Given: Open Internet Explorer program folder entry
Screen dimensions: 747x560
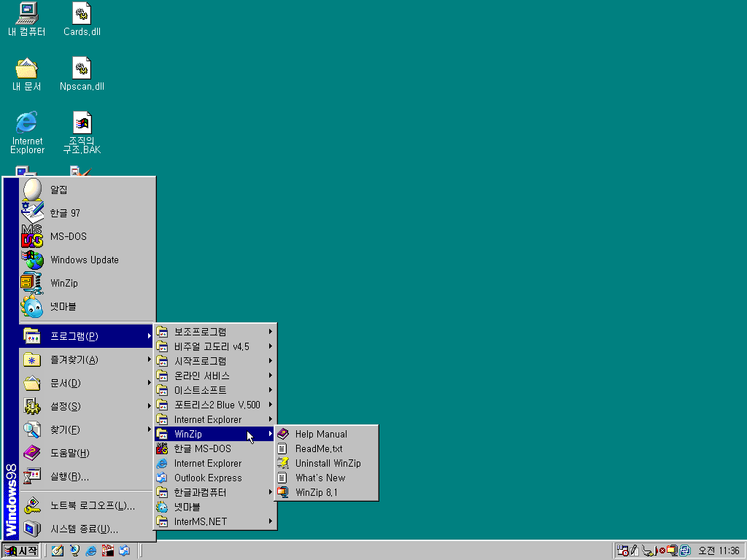Looking at the screenshot, I should (x=215, y=419).
